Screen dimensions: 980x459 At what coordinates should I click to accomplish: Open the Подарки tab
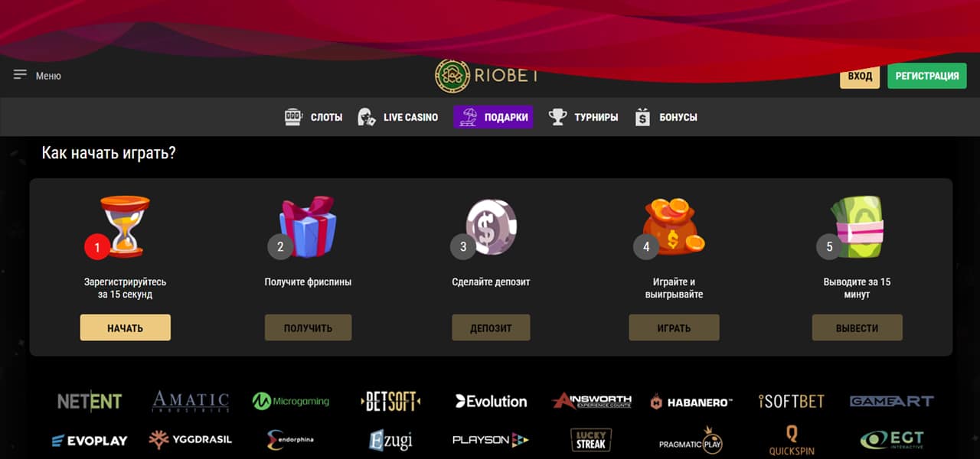[493, 117]
